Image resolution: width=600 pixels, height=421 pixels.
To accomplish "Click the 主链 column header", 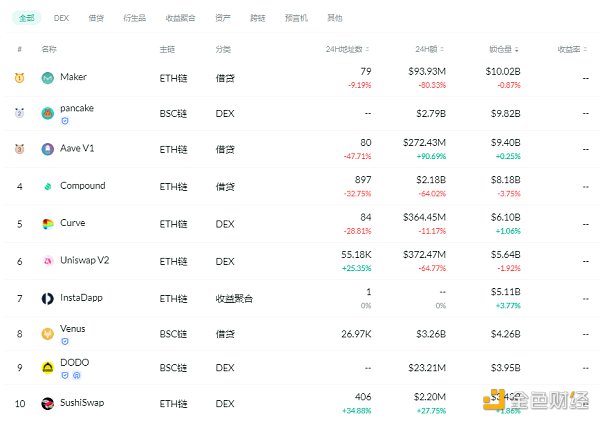I will [x=167, y=49].
